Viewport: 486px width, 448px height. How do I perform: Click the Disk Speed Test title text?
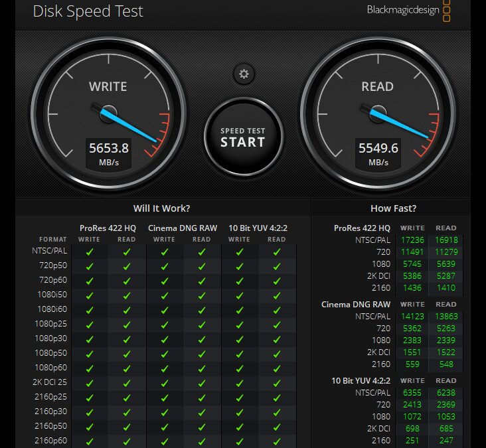point(88,11)
